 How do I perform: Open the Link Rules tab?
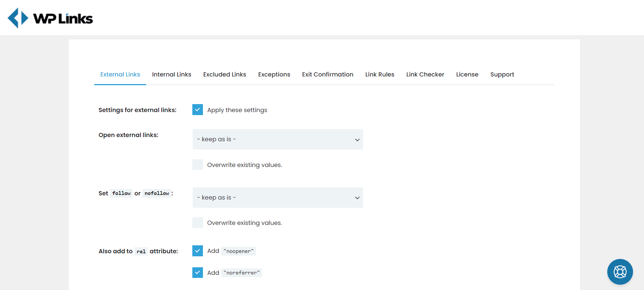380,75
